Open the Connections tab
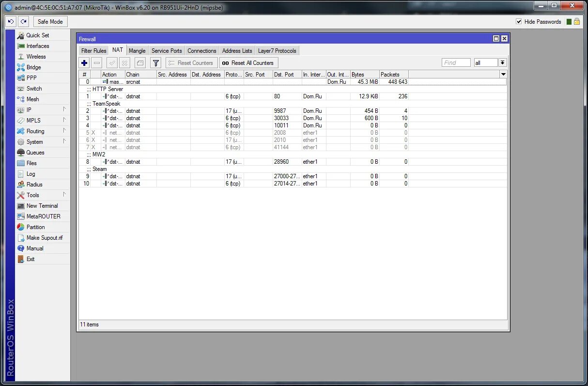Image resolution: width=588 pixels, height=386 pixels. click(x=202, y=51)
